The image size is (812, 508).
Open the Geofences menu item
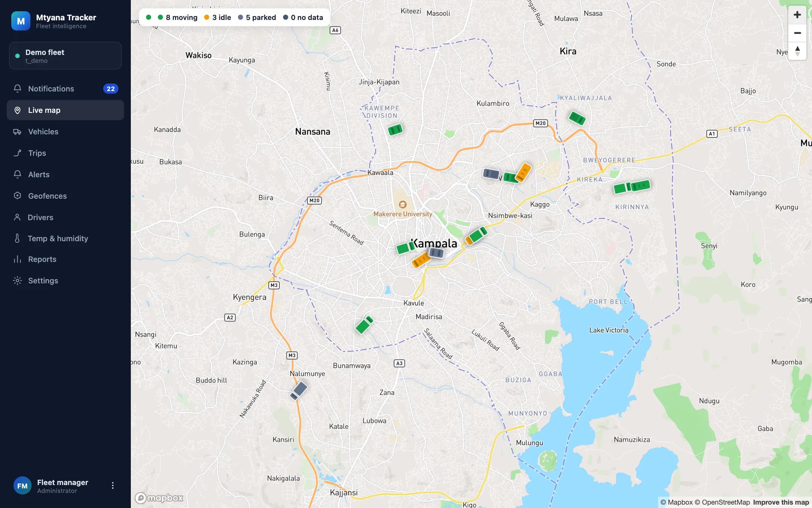click(65, 196)
